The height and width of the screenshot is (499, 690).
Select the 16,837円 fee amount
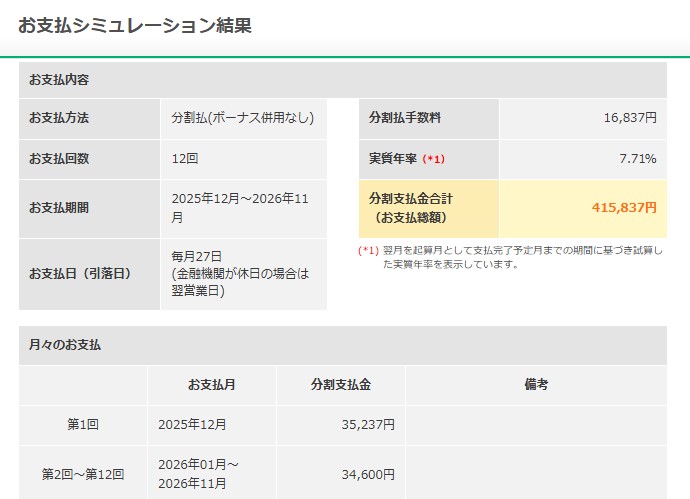click(x=629, y=118)
